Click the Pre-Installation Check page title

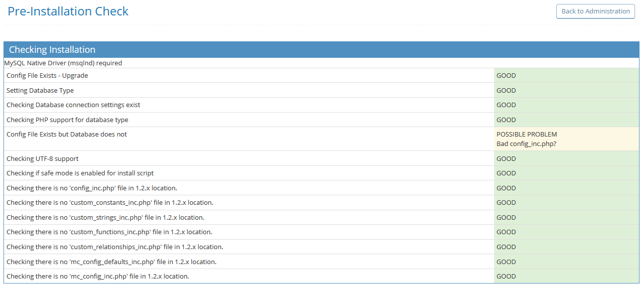(68, 11)
